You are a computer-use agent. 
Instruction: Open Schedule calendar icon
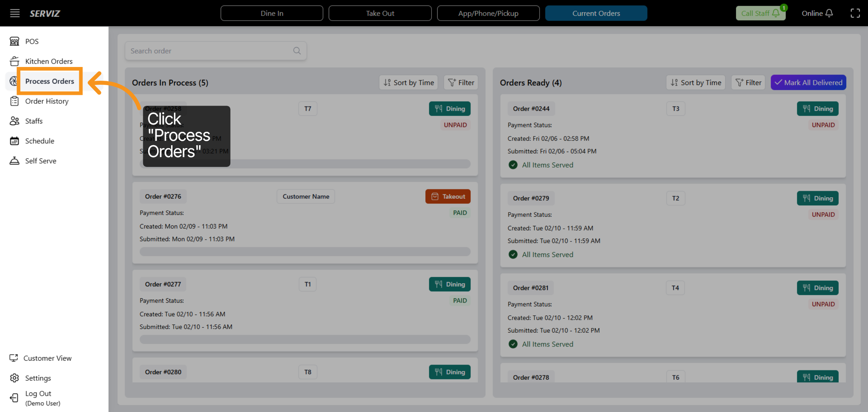pos(14,141)
